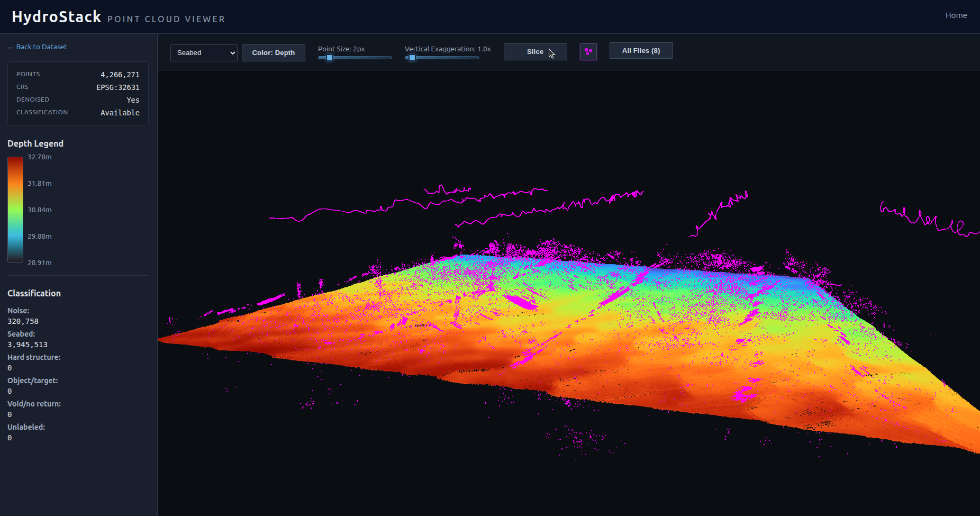Click the Color: Depth toggle button
Screen dimensions: 980x516
(273, 52)
